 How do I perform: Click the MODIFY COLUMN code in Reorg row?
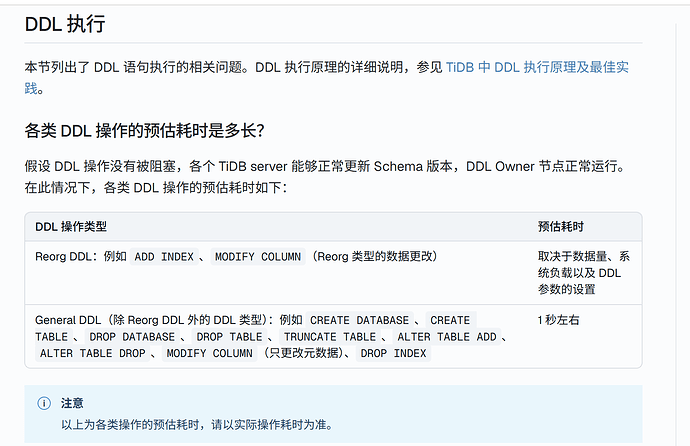coord(258,257)
